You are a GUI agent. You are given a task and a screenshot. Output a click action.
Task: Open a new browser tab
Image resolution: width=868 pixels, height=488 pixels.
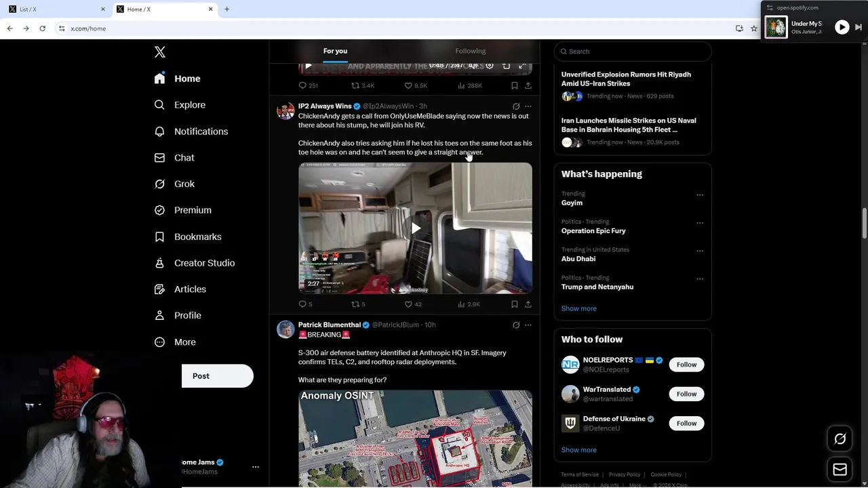click(x=226, y=9)
